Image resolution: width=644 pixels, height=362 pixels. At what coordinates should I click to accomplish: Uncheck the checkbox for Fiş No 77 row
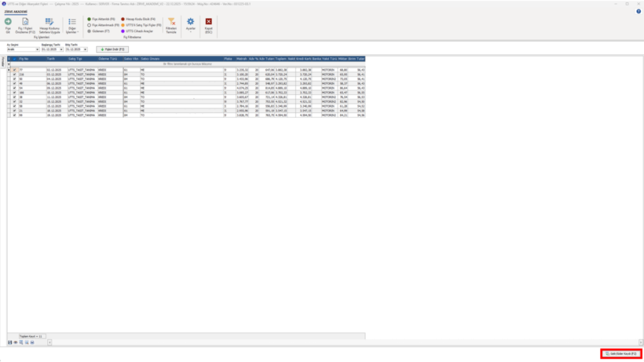[x=14, y=70]
